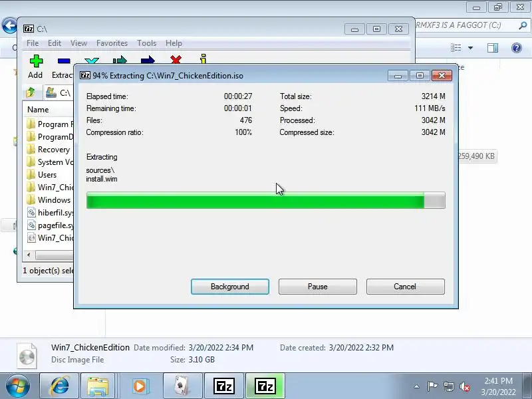This screenshot has height=399, width=532.
Task: Open the Windows Start button
Action: pyautogui.click(x=17, y=386)
